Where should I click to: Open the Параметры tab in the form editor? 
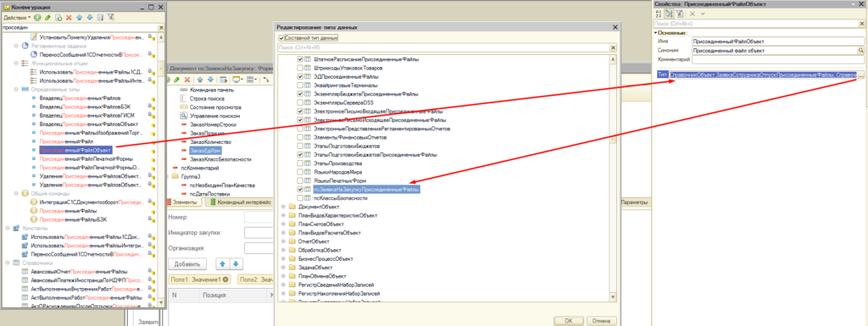(x=633, y=202)
